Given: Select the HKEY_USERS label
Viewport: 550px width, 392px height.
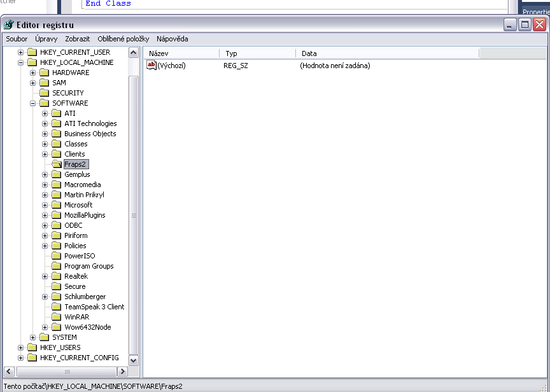Looking at the screenshot, I should tap(60, 347).
